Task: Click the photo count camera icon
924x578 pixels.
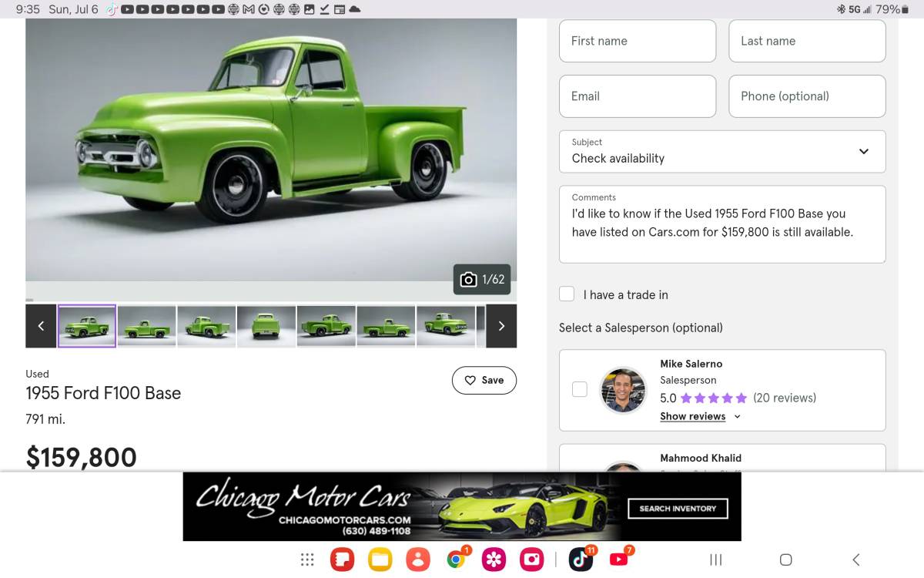Action: pos(468,280)
